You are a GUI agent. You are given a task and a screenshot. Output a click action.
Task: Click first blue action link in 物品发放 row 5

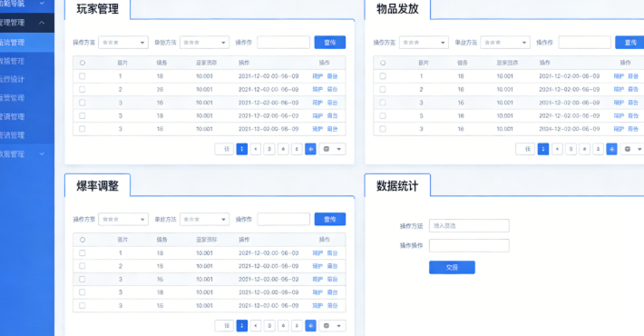(619, 129)
